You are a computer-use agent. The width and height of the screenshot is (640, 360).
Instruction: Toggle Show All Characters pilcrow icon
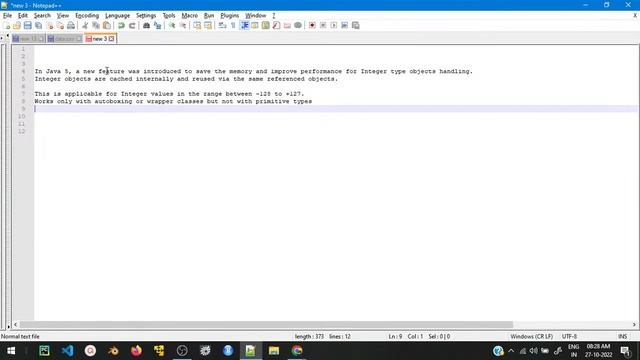click(x=233, y=25)
